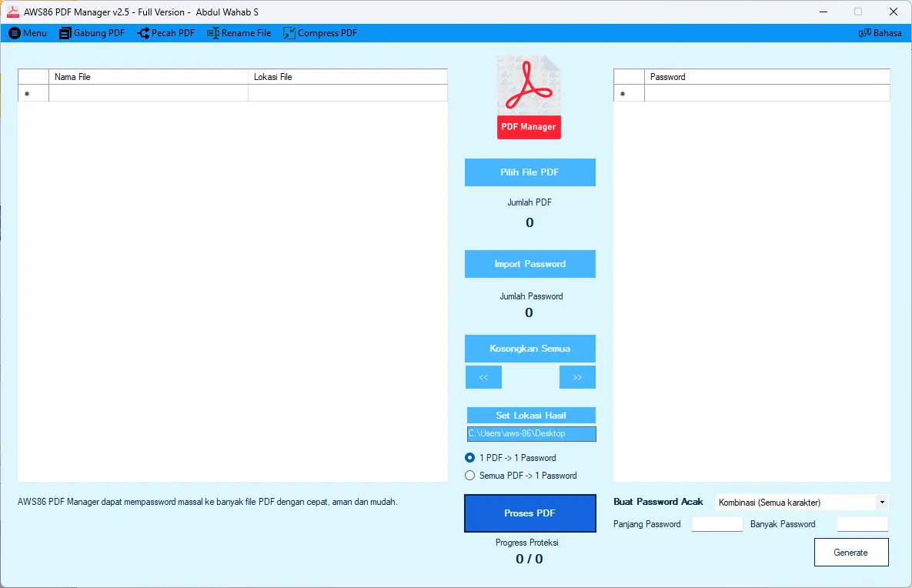The image size is (912, 588).
Task: Enable Semua PDF -> 1 Password mode
Action: coord(469,475)
